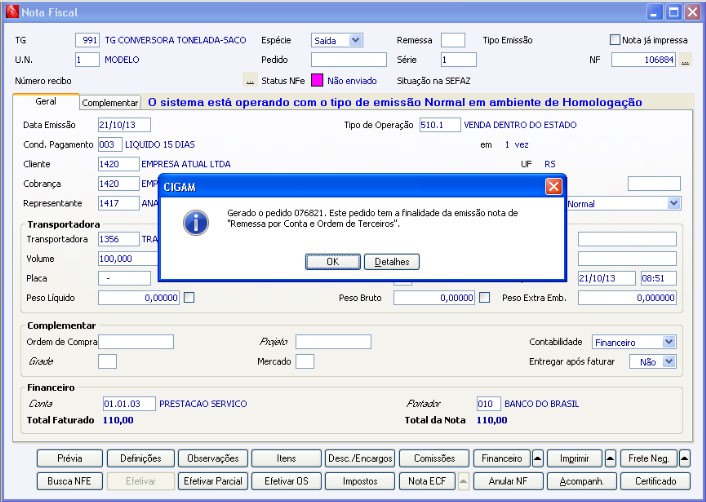Close the CIGAM dialog with red X
The height and width of the screenshot is (502, 706).
pos(553,186)
